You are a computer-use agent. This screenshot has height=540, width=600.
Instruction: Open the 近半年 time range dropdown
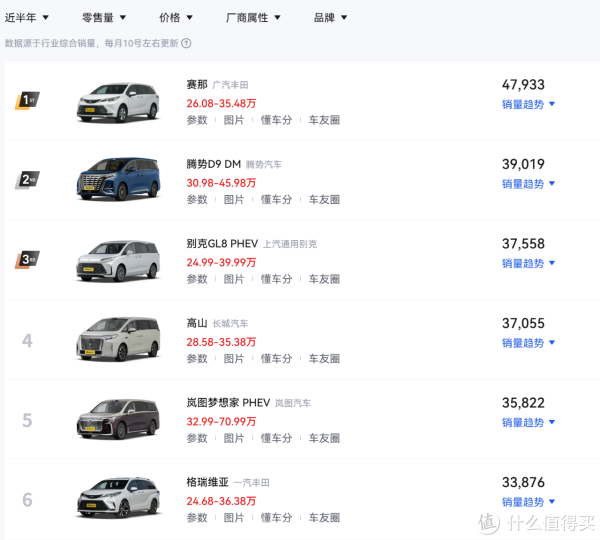(x=27, y=18)
